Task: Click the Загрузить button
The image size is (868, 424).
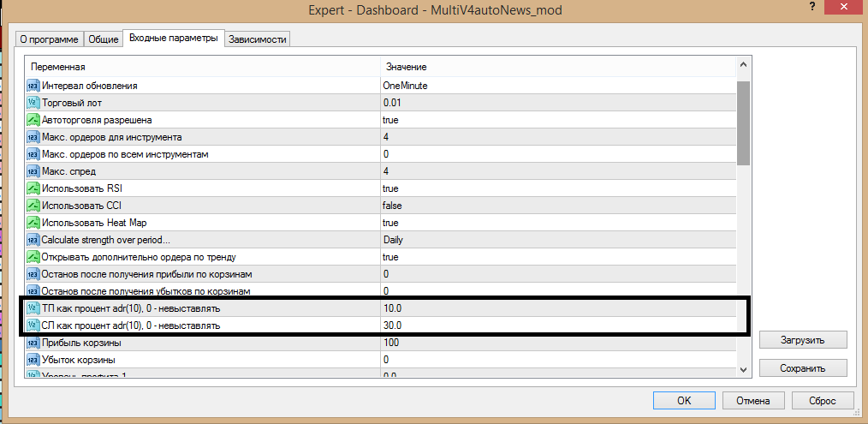Action: 803,340
